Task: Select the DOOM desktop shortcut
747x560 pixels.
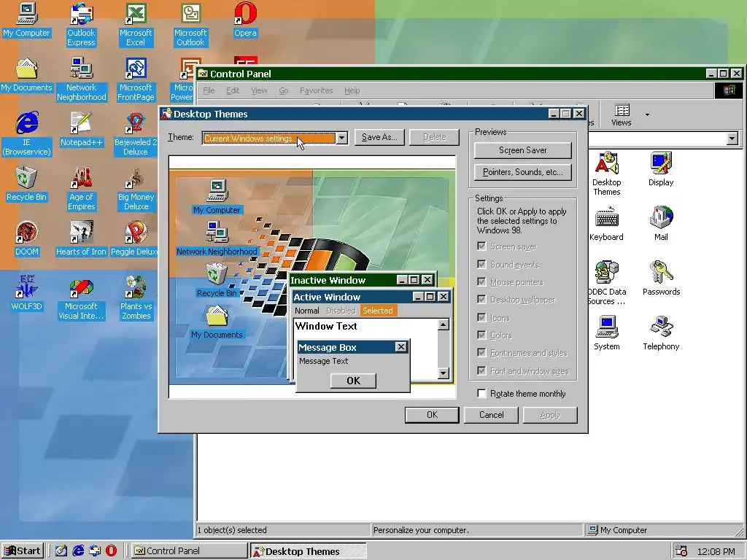Action: click(27, 239)
